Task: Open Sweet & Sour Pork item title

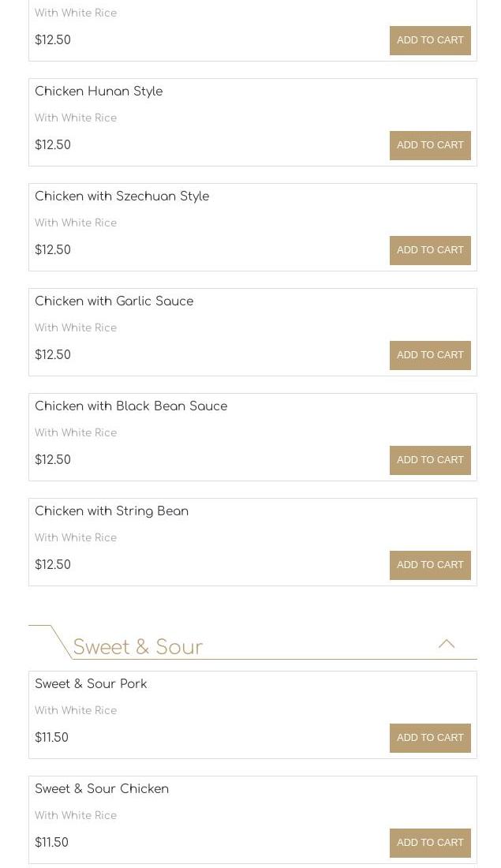Action: (x=91, y=684)
